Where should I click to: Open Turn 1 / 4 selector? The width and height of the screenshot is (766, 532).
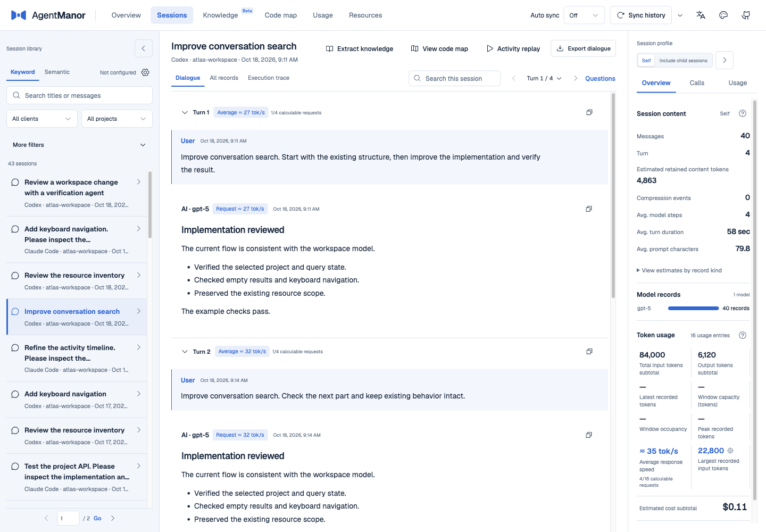click(544, 78)
